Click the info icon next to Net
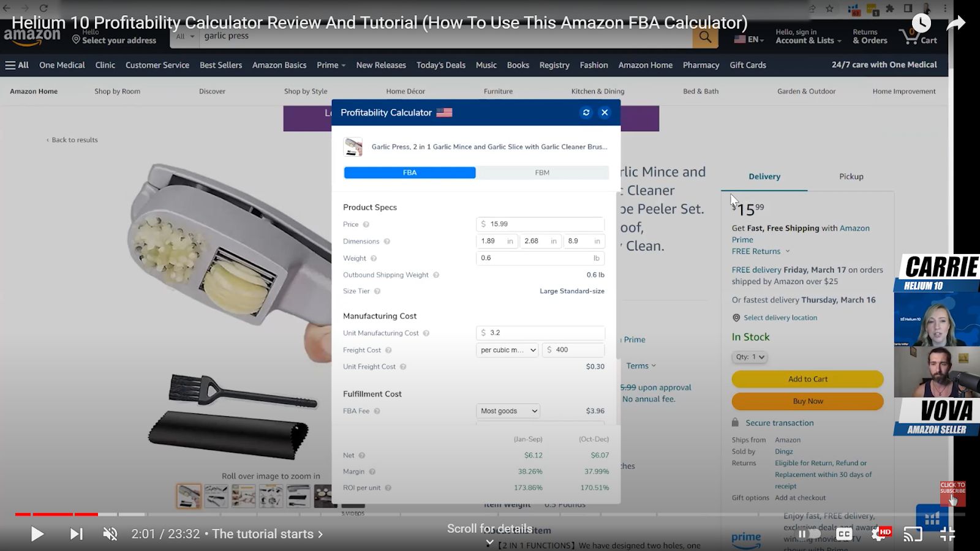Viewport: 980px width, 551px height. [362, 455]
